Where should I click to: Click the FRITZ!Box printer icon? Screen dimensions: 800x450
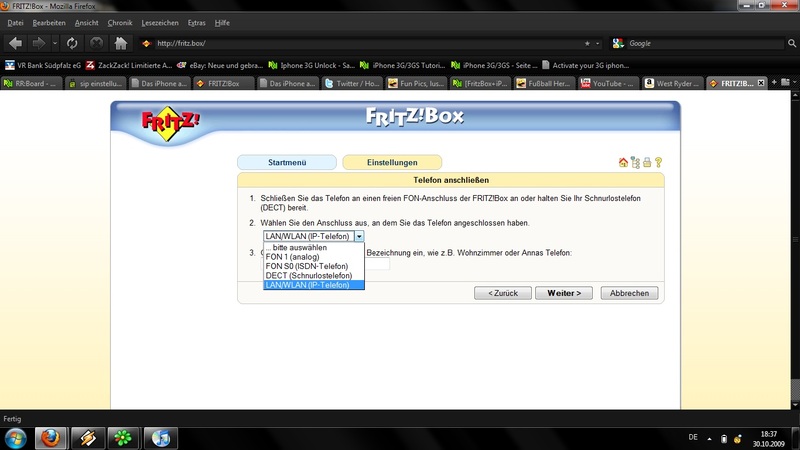pyautogui.click(x=647, y=162)
